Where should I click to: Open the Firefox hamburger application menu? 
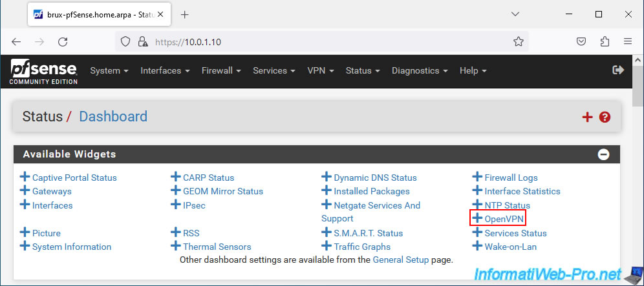[x=627, y=41]
